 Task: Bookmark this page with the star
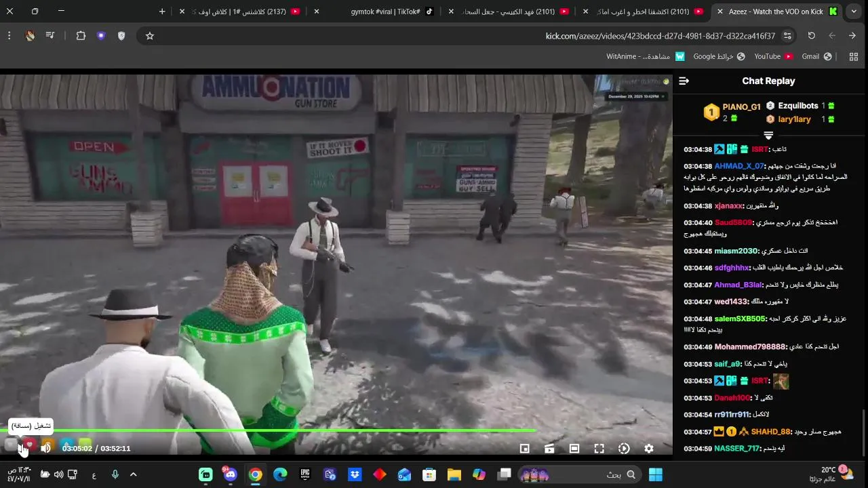pos(150,36)
